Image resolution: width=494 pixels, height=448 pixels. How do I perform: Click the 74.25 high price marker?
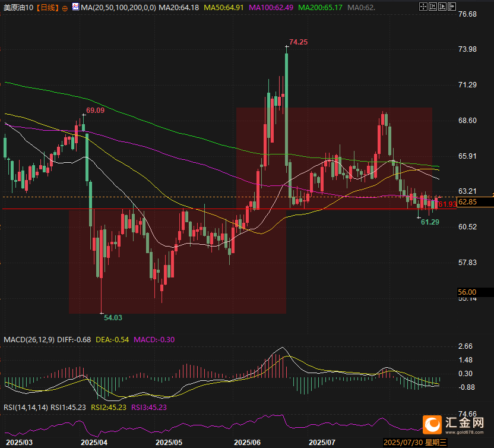pos(298,42)
